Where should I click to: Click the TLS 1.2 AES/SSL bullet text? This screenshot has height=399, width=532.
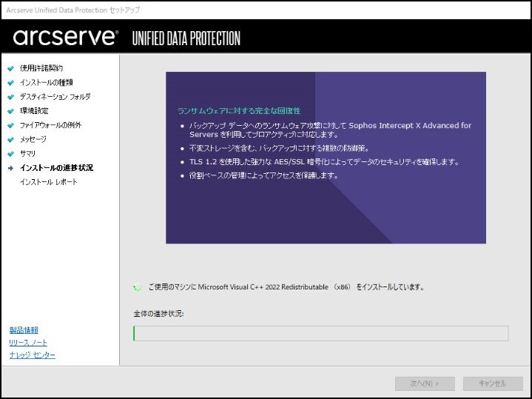click(324, 162)
